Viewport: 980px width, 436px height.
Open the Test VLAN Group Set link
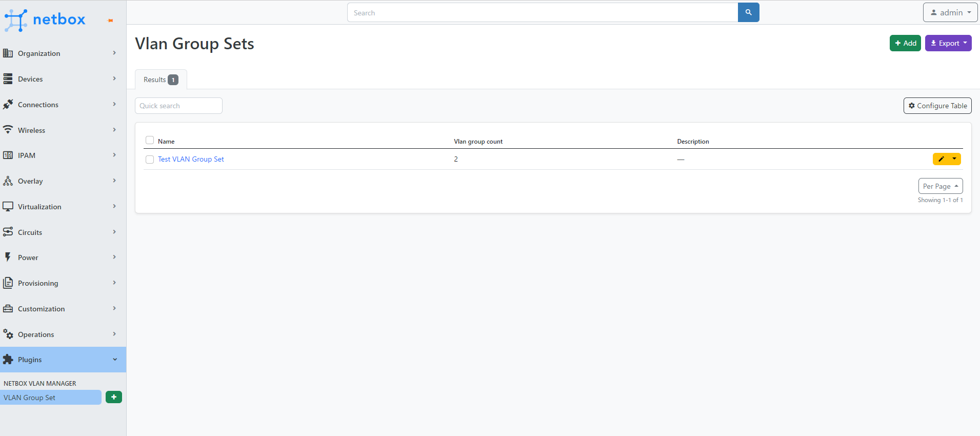point(191,159)
